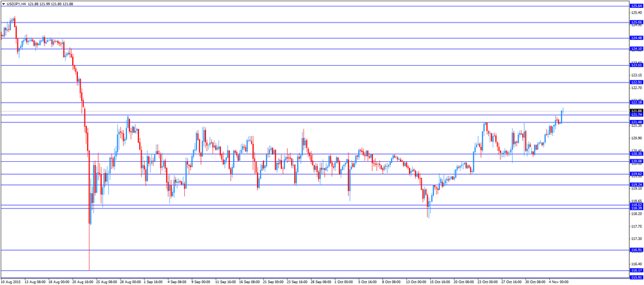Screen dimensions: 644x285
Task: Select the 119.24 price level label
Action: click(636, 184)
